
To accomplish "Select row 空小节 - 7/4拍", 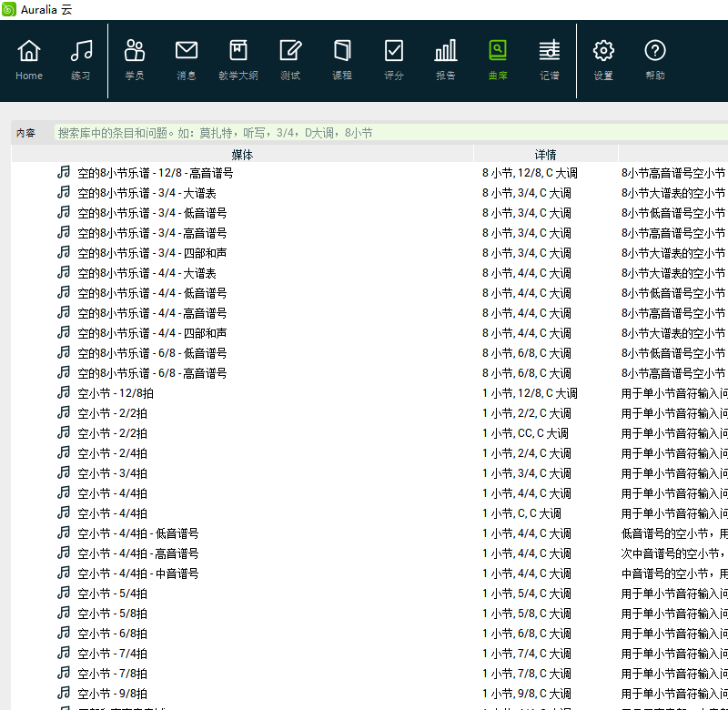I will click(369, 654).
